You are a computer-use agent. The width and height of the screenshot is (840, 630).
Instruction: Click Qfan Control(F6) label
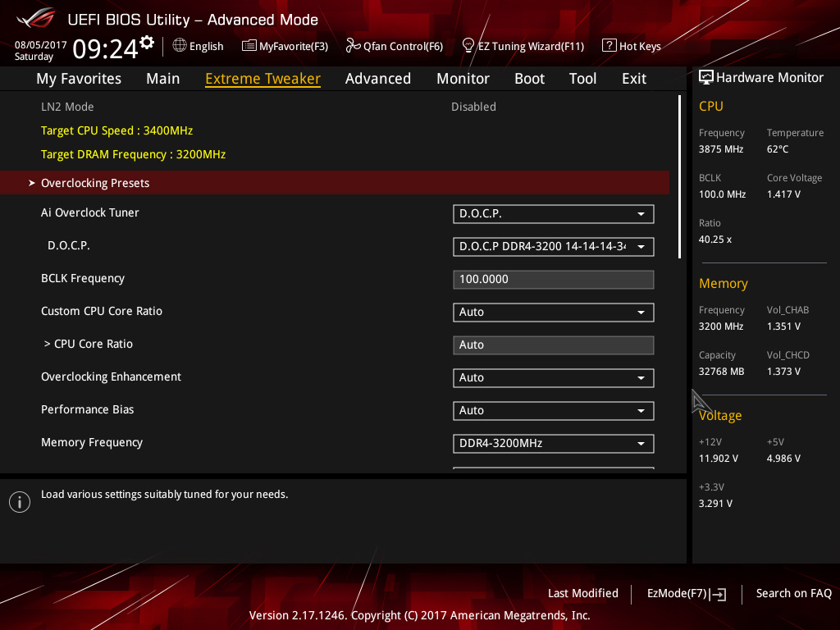pos(403,46)
